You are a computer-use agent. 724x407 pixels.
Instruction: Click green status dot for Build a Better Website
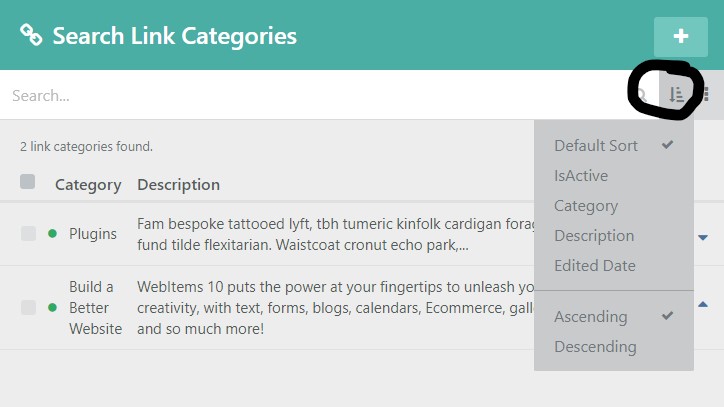pos(52,307)
